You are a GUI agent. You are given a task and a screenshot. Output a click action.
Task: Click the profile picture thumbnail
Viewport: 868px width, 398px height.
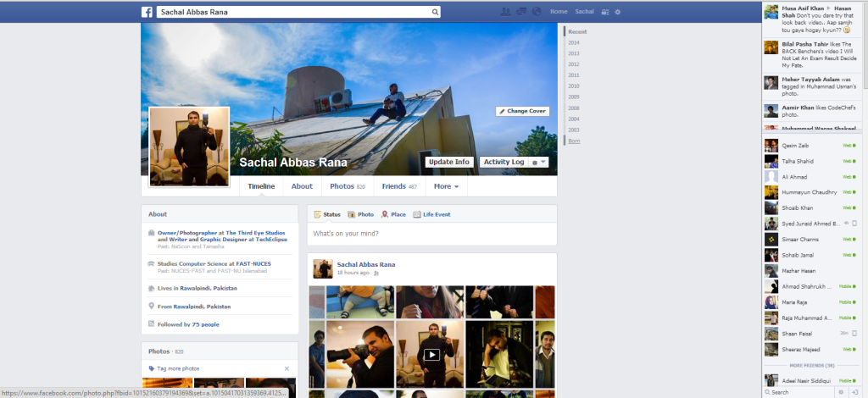pyautogui.click(x=189, y=146)
